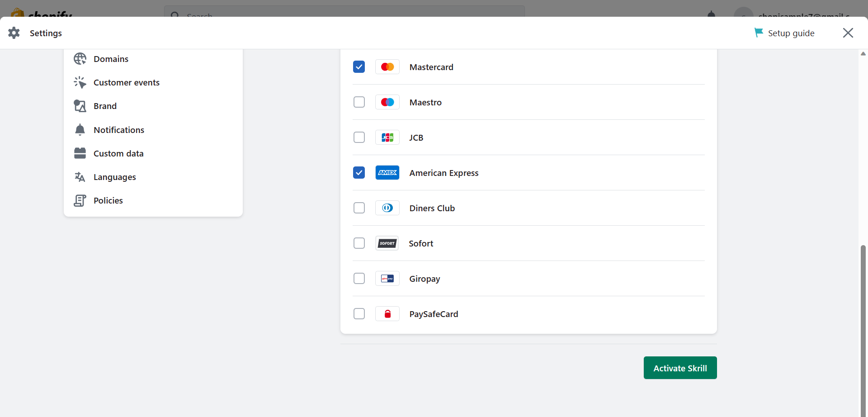
Task: Click the scrollbar up arrow
Action: (863, 53)
